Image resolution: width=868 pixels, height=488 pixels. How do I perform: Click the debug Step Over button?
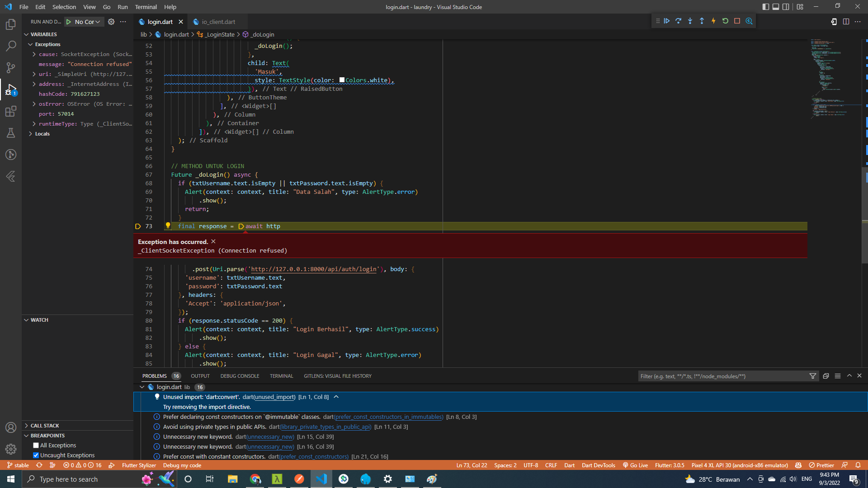[679, 21]
